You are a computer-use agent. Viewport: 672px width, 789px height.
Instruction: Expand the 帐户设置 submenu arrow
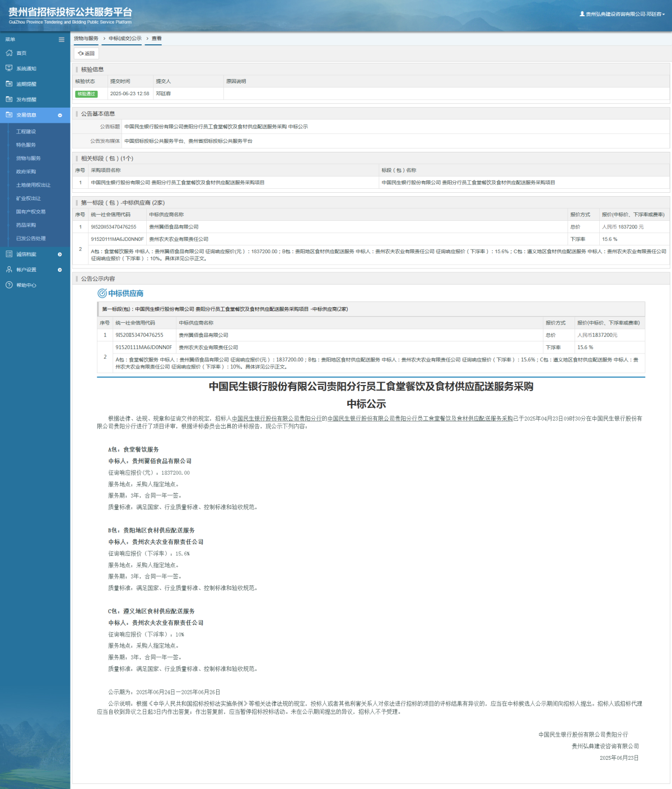(60, 270)
